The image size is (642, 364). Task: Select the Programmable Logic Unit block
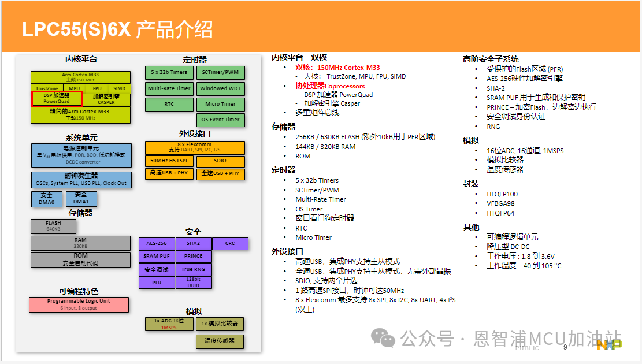tap(79, 304)
